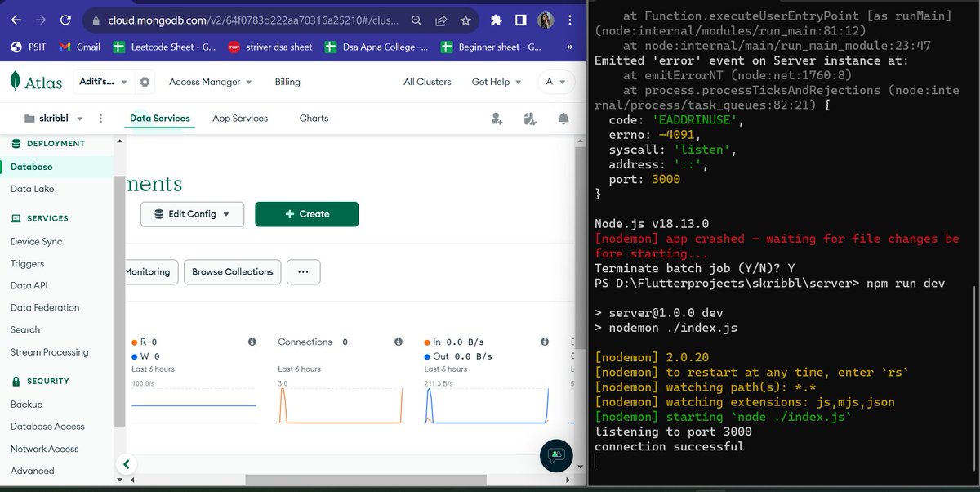Open the support chat bubble icon
Screen dimensions: 980x492
tap(556, 454)
